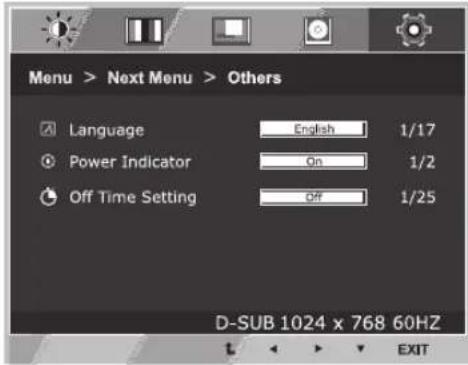Click the Off Time Setting clock icon
Screen dimensions: 468x365
pyautogui.click(x=48, y=197)
